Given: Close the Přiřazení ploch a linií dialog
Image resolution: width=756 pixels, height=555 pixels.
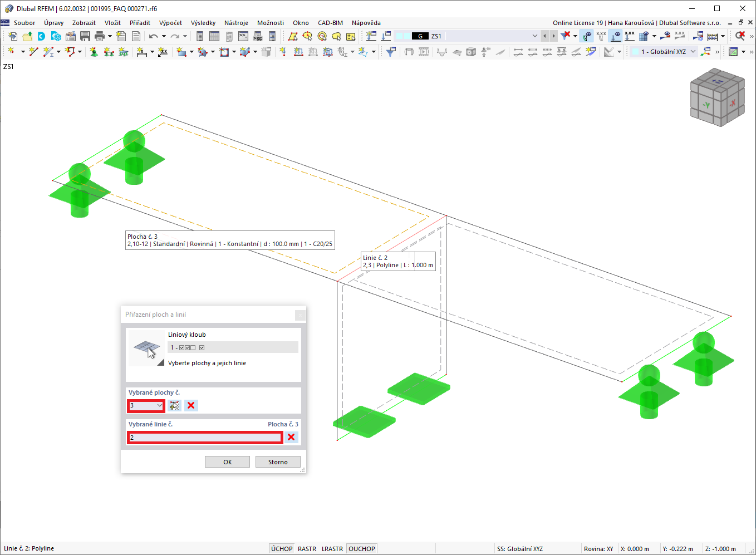Looking at the screenshot, I should pyautogui.click(x=300, y=315).
